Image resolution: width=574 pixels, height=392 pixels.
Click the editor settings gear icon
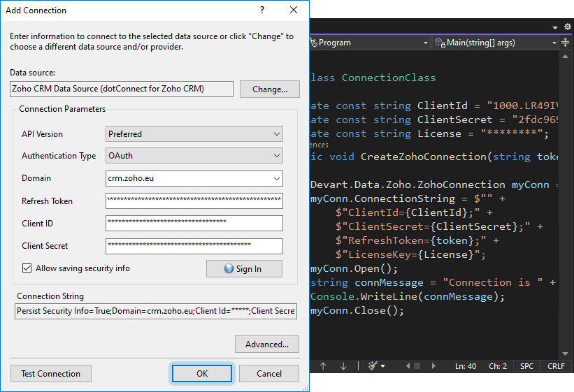click(568, 27)
